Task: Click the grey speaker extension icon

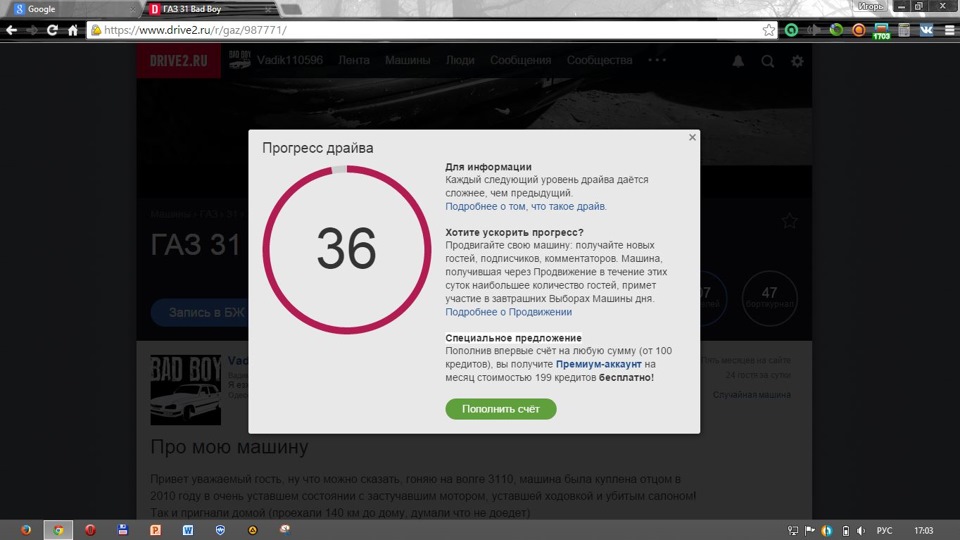Action: coord(814,30)
